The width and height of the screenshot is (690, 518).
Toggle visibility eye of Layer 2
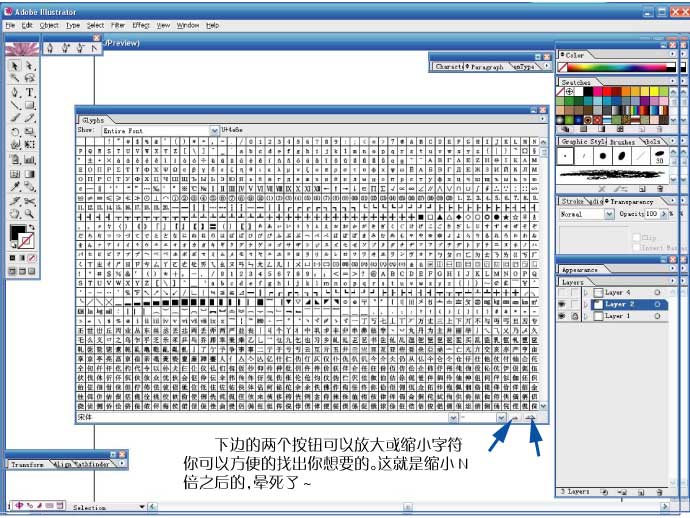click(x=562, y=304)
